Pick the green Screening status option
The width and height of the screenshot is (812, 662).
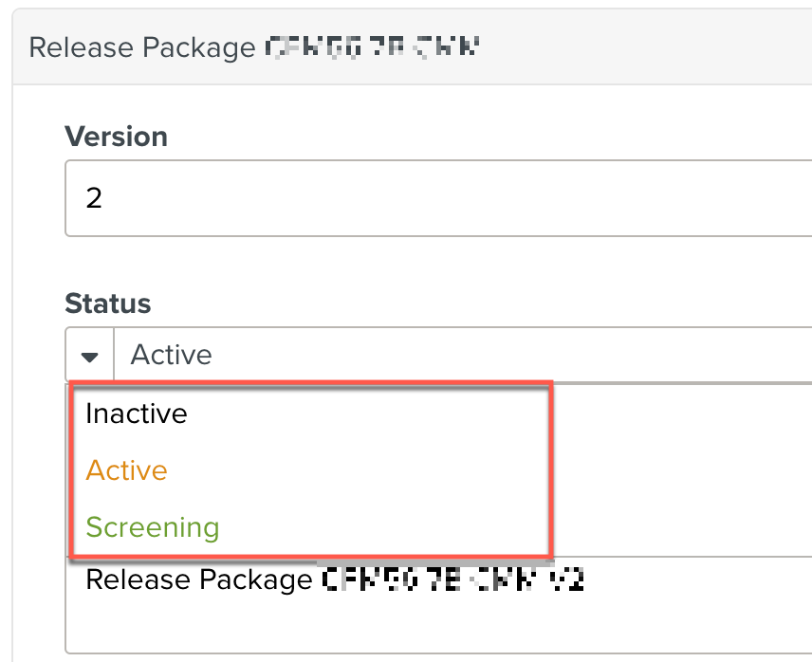coord(153,527)
